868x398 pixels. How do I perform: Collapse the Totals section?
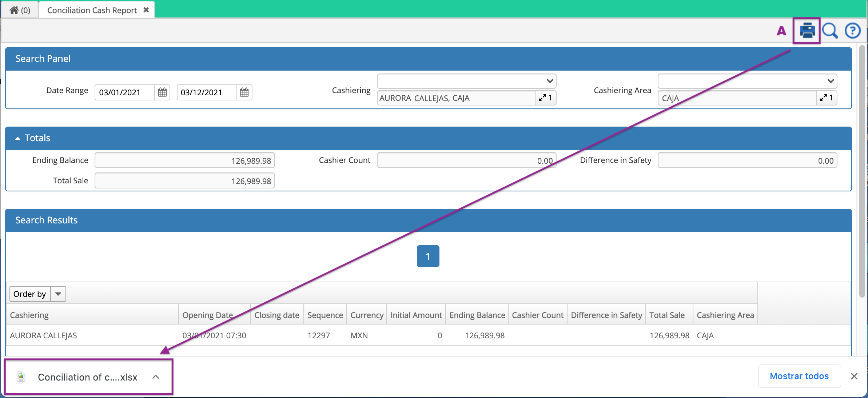pyautogui.click(x=17, y=138)
